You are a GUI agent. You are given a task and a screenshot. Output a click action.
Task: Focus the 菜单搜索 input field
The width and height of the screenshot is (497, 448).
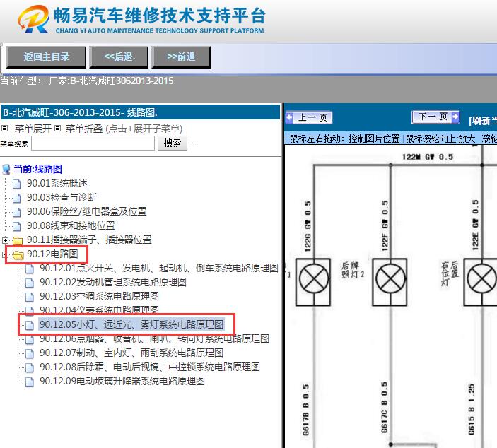click(93, 143)
